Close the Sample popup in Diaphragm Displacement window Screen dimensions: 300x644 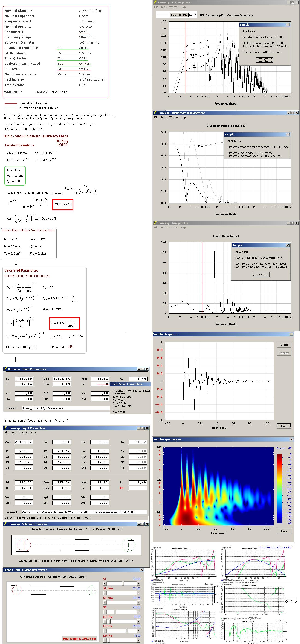288,135
